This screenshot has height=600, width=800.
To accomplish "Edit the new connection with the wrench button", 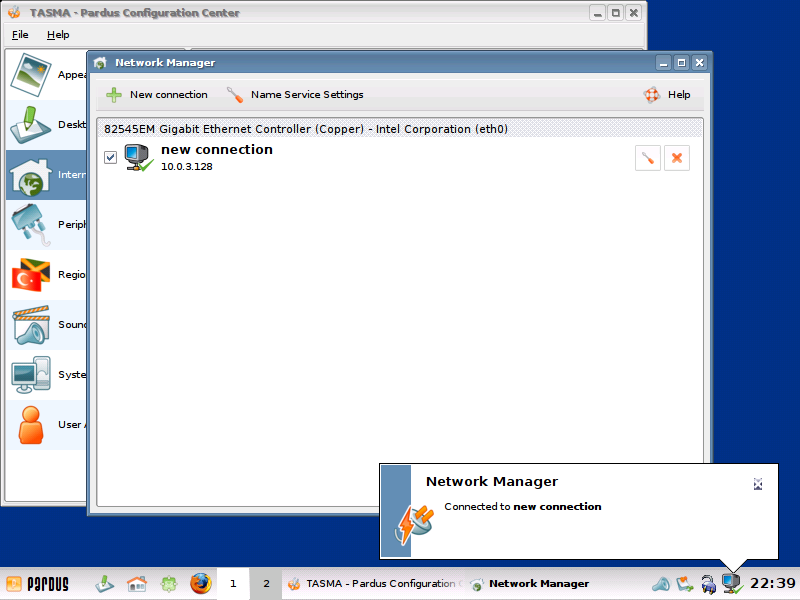I will 647,158.
